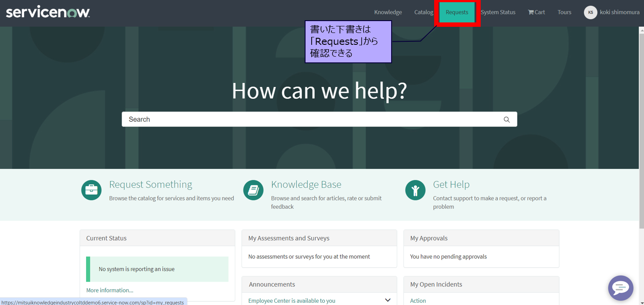Image resolution: width=644 pixels, height=305 pixels.
Task: Open the Requests menu item
Action: [x=457, y=12]
